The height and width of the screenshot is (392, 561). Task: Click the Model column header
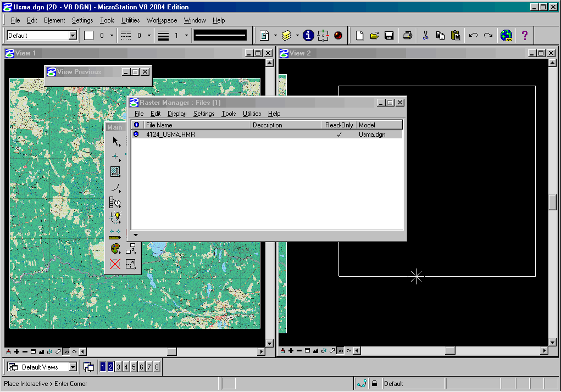click(379, 125)
